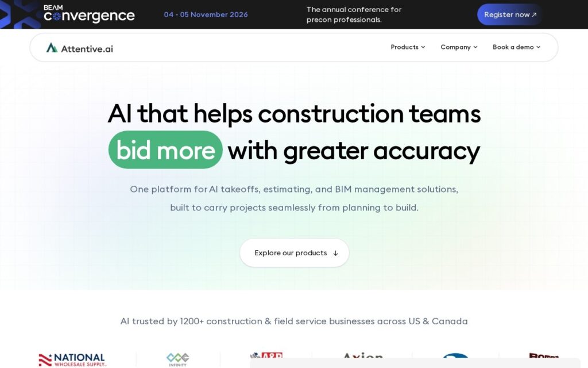Click the National Wholesale Supply logo
Screen dimensions: 588x368
(72, 360)
